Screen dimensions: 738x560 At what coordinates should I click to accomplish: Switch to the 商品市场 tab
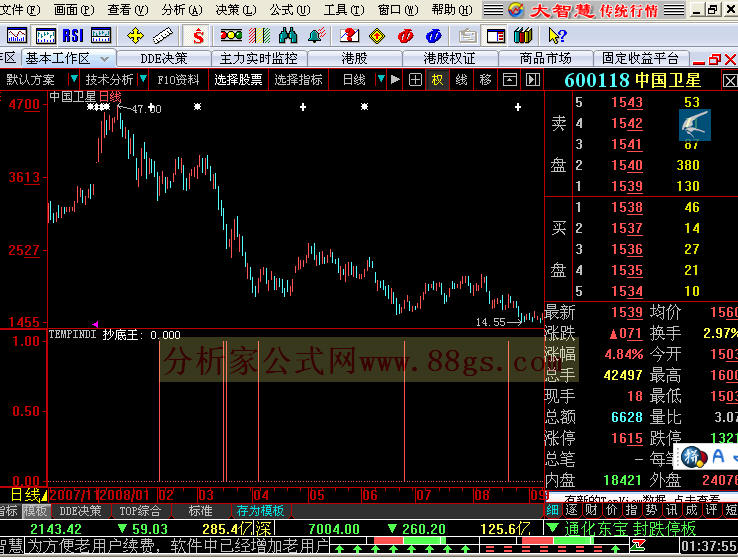pyautogui.click(x=545, y=58)
